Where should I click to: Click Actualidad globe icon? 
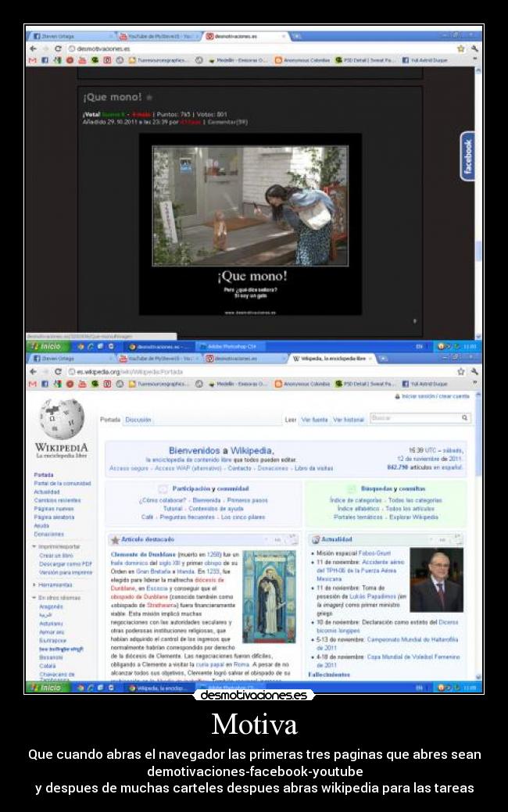click(315, 539)
